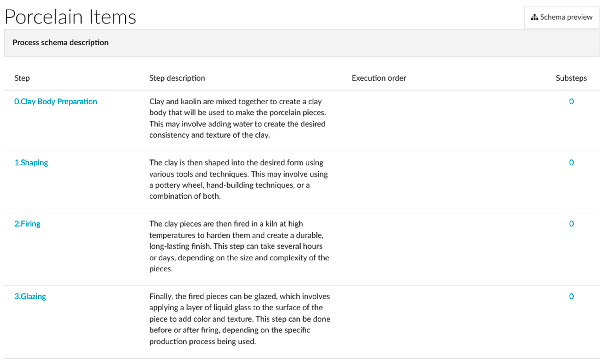The height and width of the screenshot is (364, 608).
Task: Click substeps count in Firing row
Action: tap(571, 224)
